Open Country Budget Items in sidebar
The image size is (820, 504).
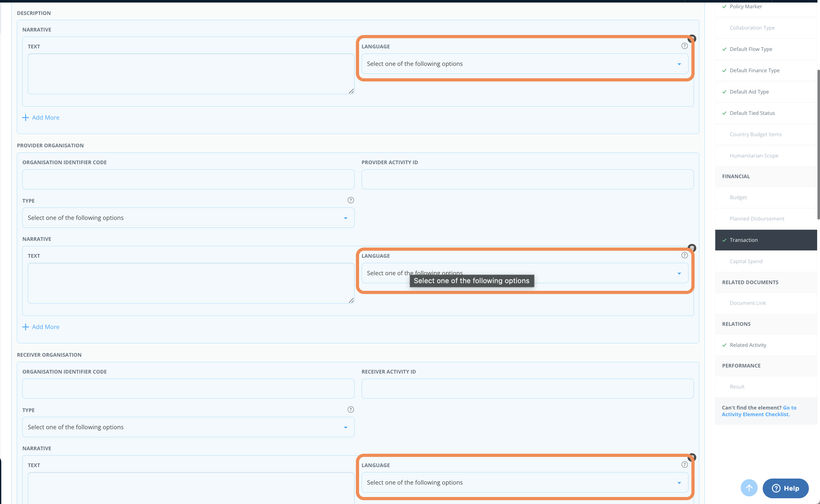[766, 135]
